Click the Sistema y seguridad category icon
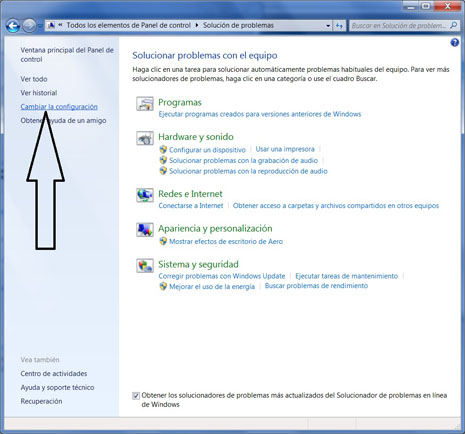Viewport: 465px width, 434px height. [145, 266]
